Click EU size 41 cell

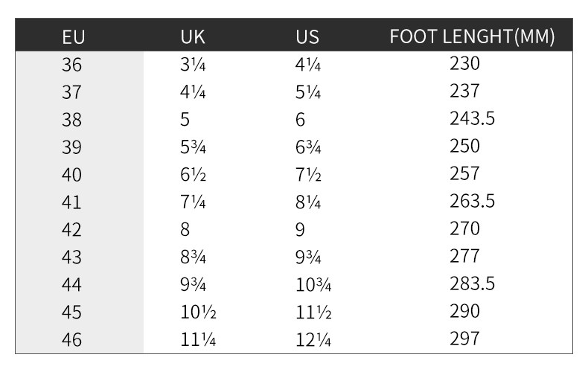point(72,202)
